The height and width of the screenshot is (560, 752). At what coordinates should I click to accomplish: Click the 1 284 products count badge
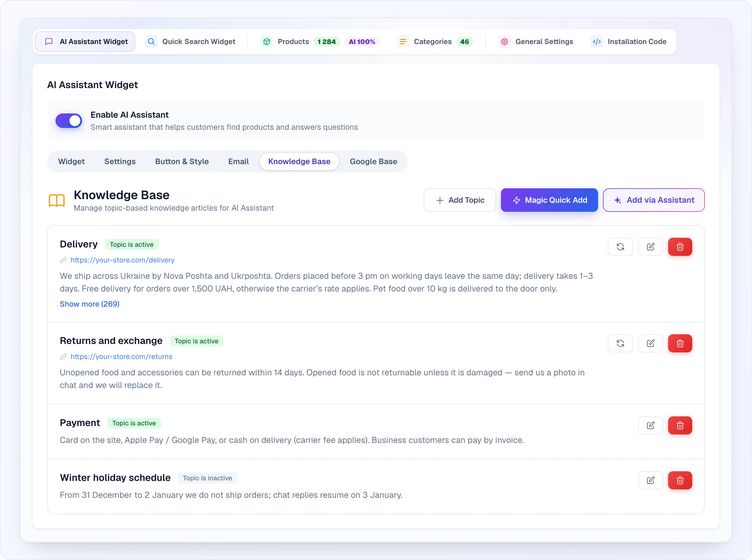coord(327,42)
